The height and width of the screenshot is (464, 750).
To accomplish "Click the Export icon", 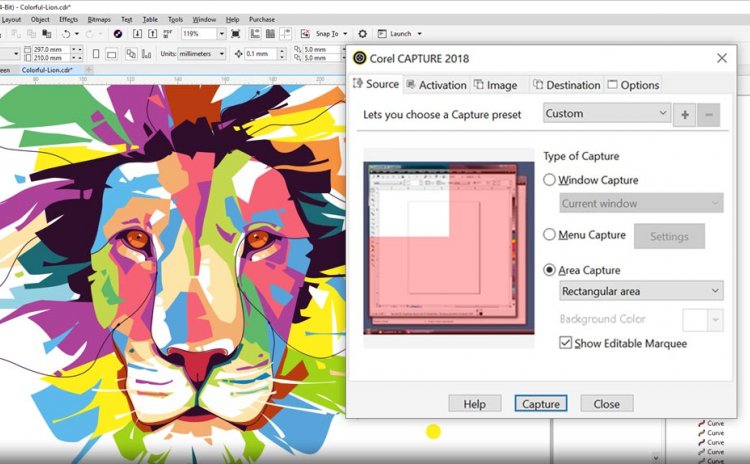I will (x=152, y=33).
